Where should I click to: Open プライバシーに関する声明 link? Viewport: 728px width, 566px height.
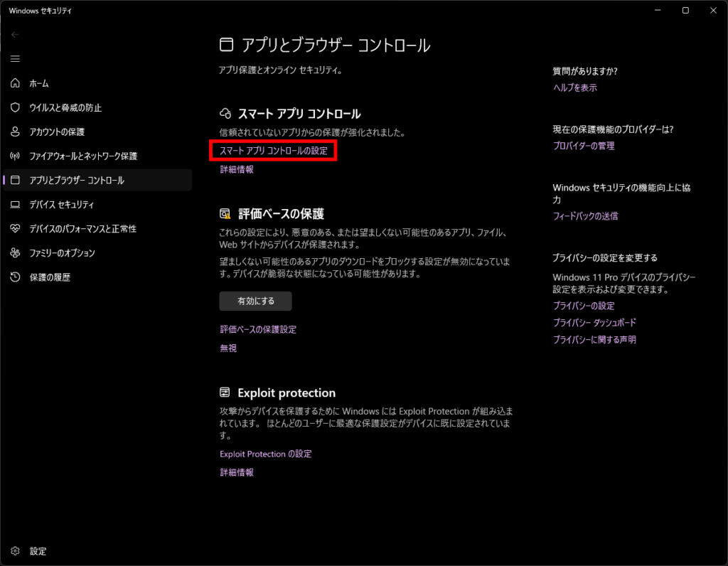tap(594, 339)
